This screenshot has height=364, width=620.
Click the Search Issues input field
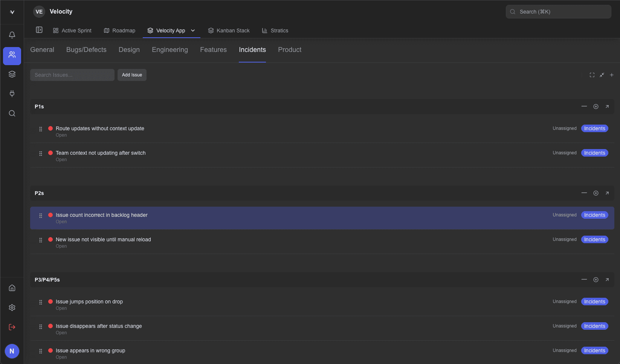coord(72,75)
